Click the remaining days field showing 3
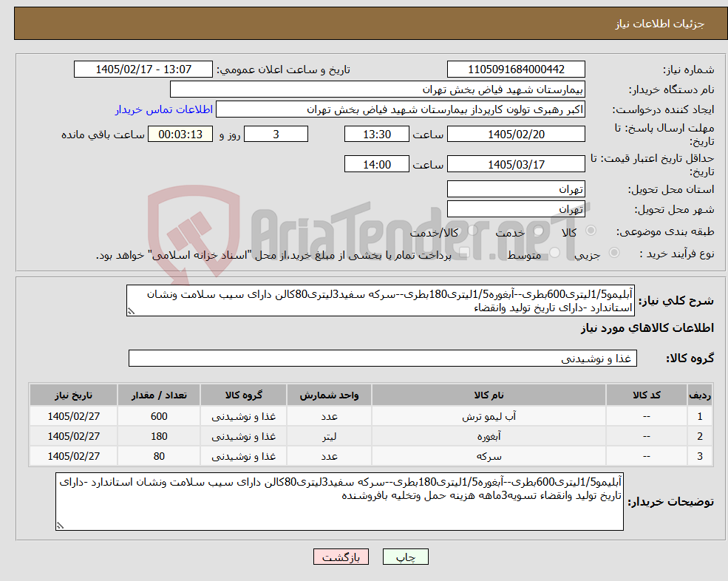The width and height of the screenshot is (728, 581). [276, 135]
